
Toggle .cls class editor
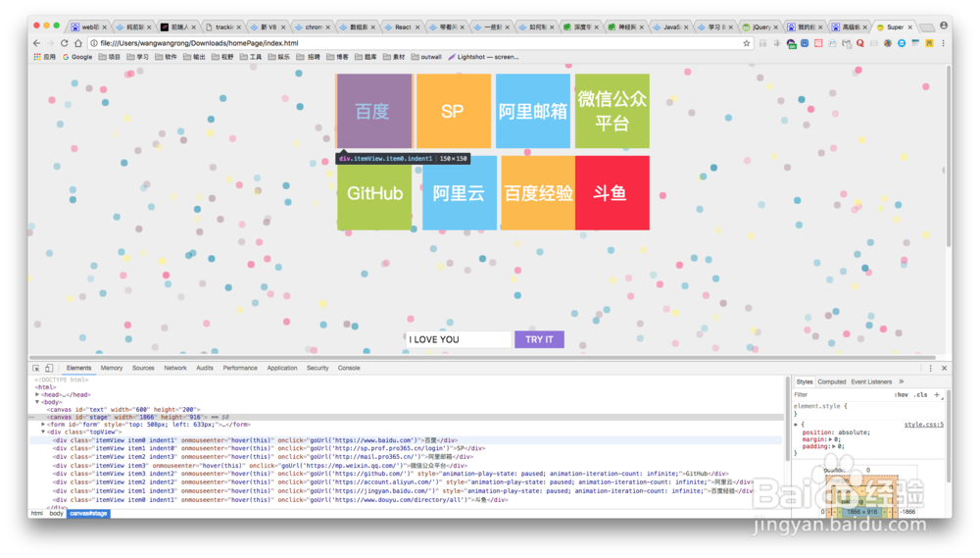coord(920,395)
